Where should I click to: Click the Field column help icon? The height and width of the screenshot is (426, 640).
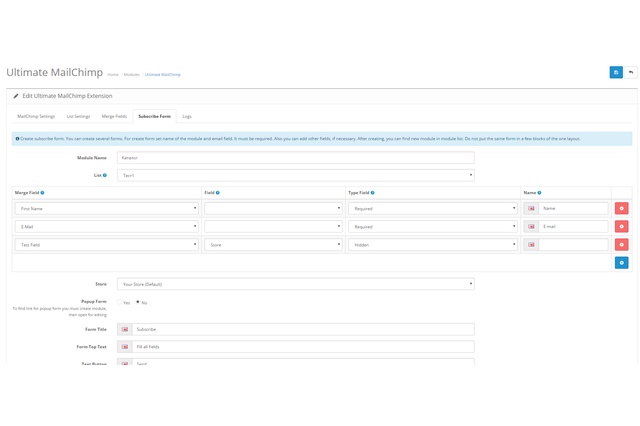(218, 193)
